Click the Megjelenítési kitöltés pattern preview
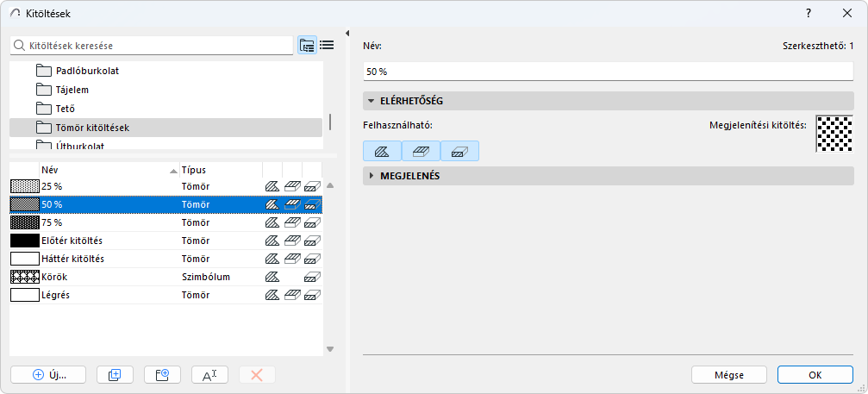868x394 pixels. pos(834,134)
